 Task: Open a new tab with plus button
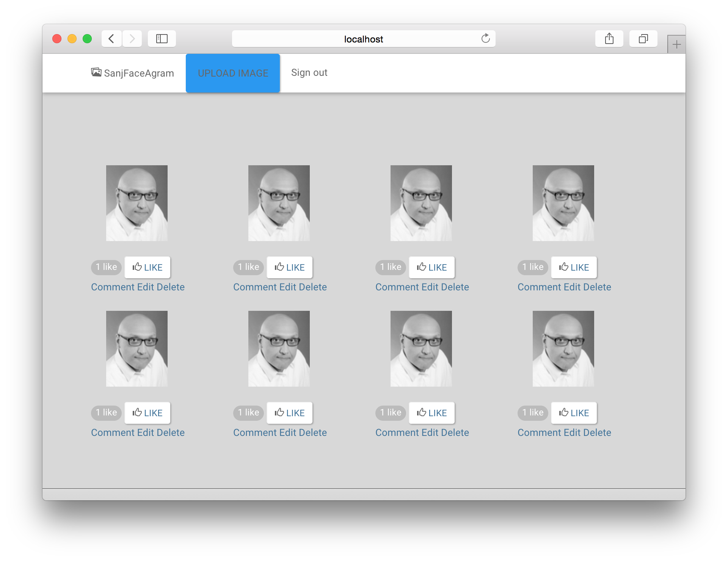(x=676, y=45)
